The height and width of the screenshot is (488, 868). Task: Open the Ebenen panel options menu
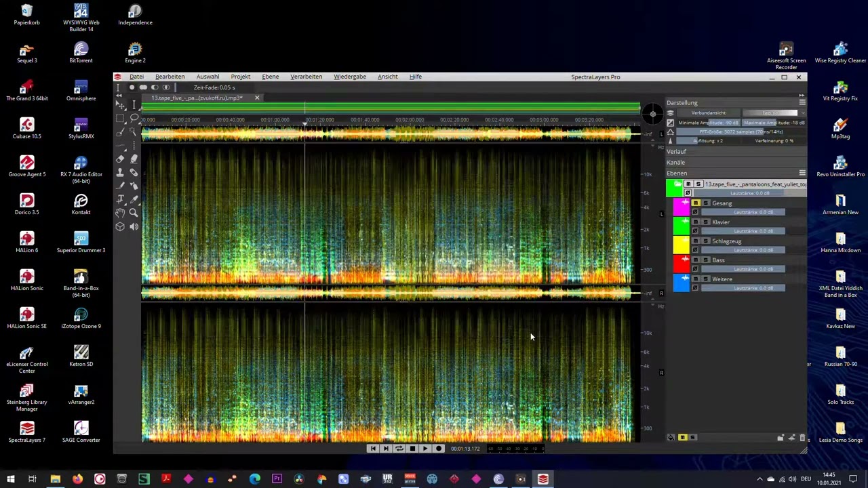click(x=802, y=174)
